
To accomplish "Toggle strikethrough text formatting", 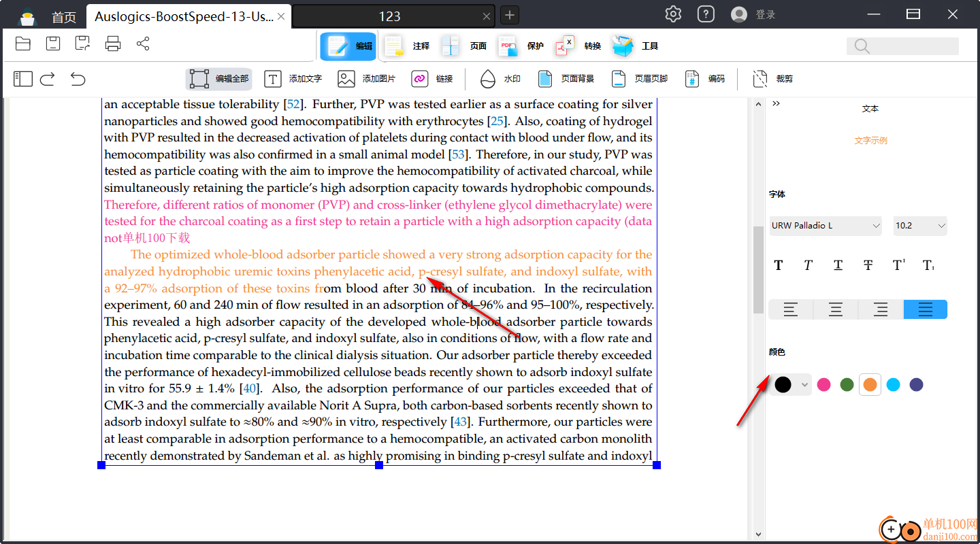I will (868, 265).
